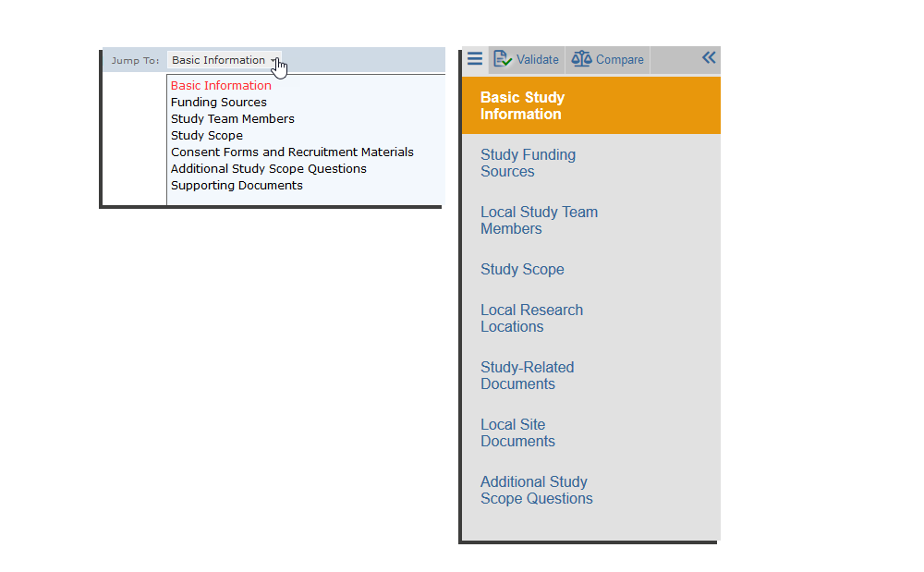Choose Supporting Documents in dropdown list
924x572 pixels.
click(x=237, y=185)
